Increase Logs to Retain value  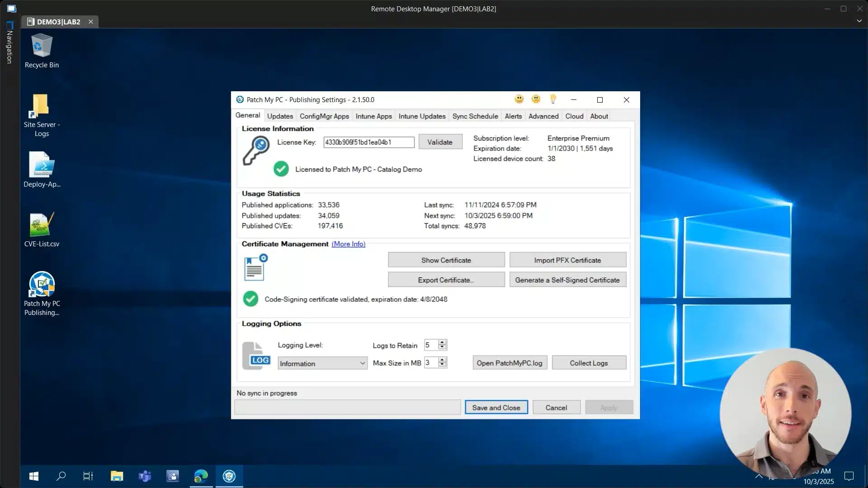tap(442, 342)
